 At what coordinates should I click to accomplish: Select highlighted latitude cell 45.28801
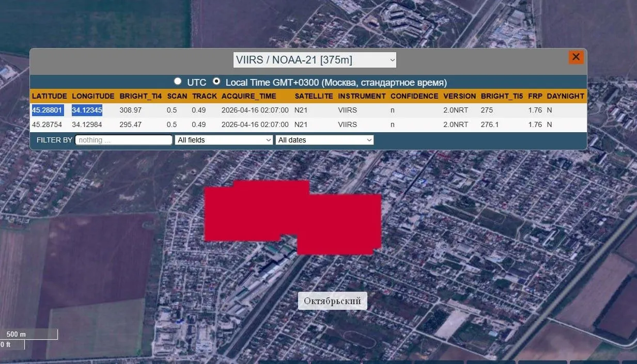coord(47,110)
